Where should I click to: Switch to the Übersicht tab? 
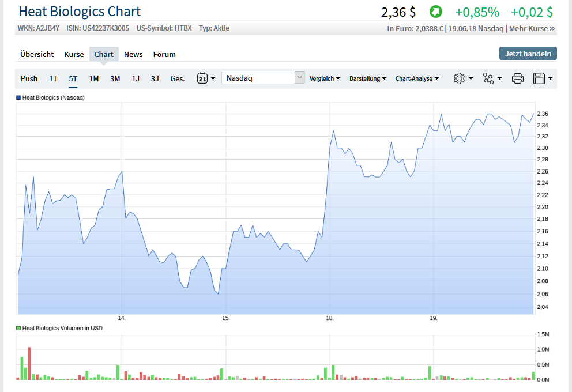coord(37,54)
